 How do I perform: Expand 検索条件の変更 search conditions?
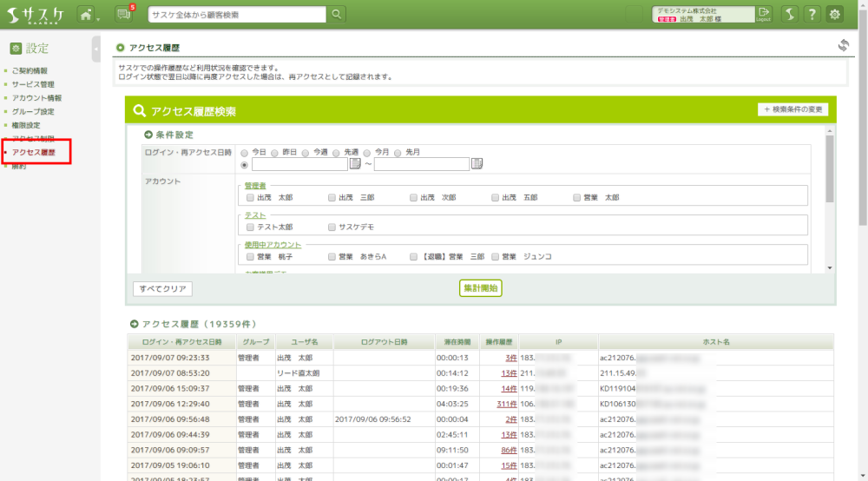(792, 109)
